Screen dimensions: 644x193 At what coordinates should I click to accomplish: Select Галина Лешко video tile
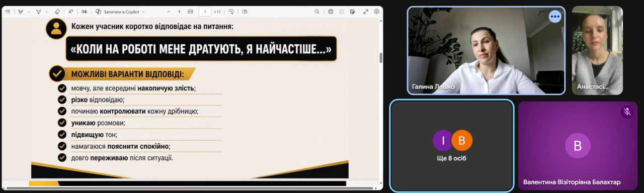click(x=486, y=50)
